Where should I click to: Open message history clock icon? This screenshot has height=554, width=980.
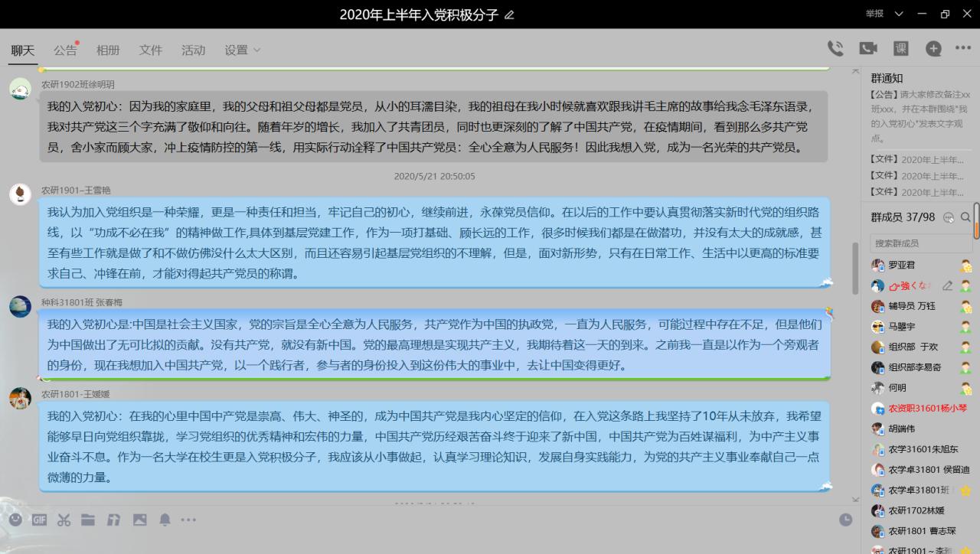tap(845, 520)
